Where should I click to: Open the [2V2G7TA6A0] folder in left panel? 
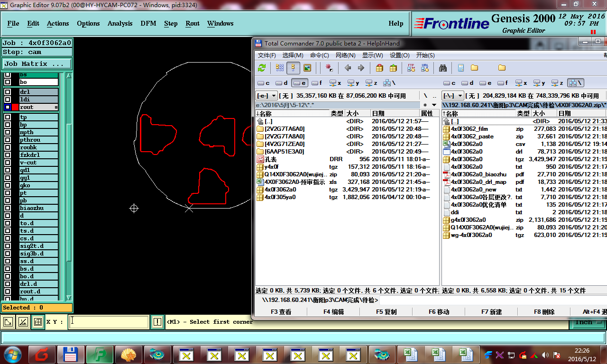pyautogui.click(x=285, y=129)
